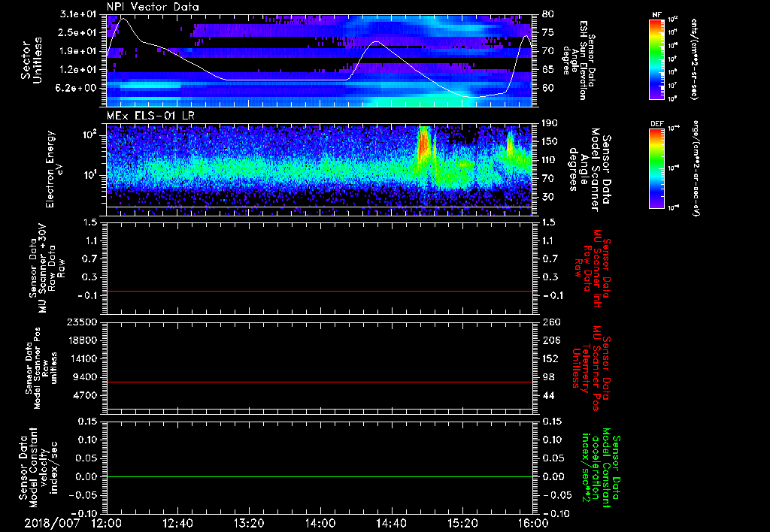Select the Sector Unitless axis label
The width and height of the screenshot is (770, 532).
pyautogui.click(x=31, y=60)
